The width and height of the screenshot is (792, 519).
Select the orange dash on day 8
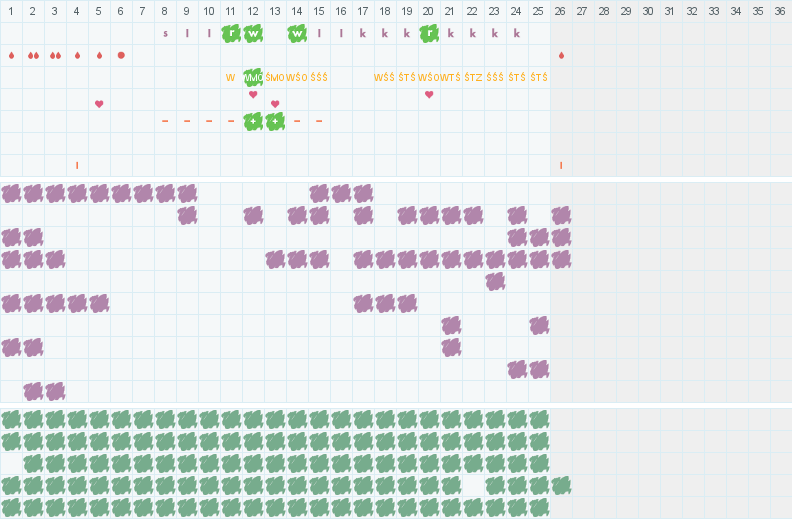click(165, 121)
